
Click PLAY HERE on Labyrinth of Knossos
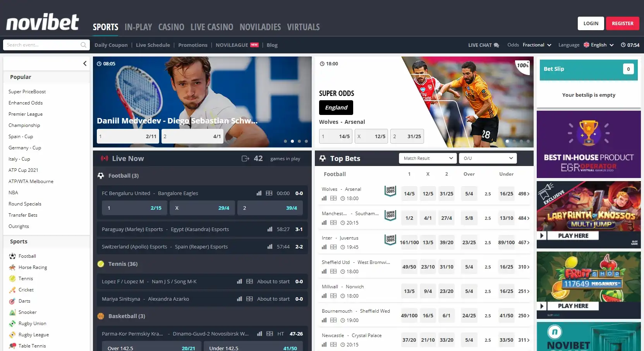[573, 236]
